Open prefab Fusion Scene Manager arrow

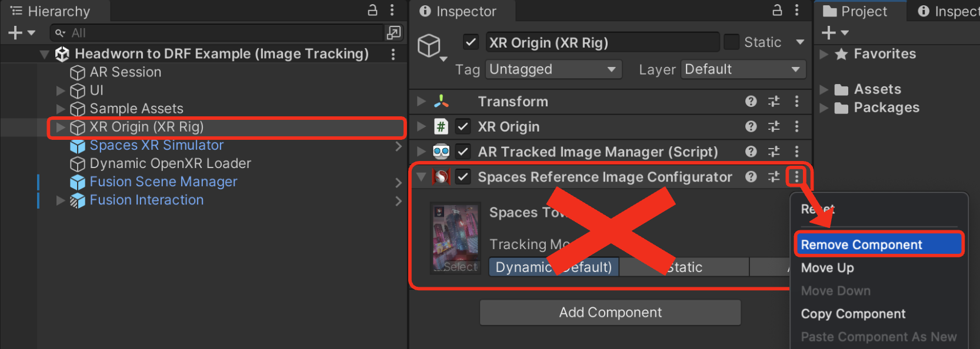coord(398,183)
